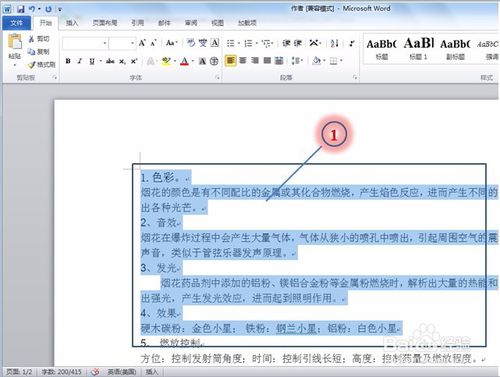Open the Change Case (Aa) menu
This screenshot has width=500, height=377.
click(171, 43)
